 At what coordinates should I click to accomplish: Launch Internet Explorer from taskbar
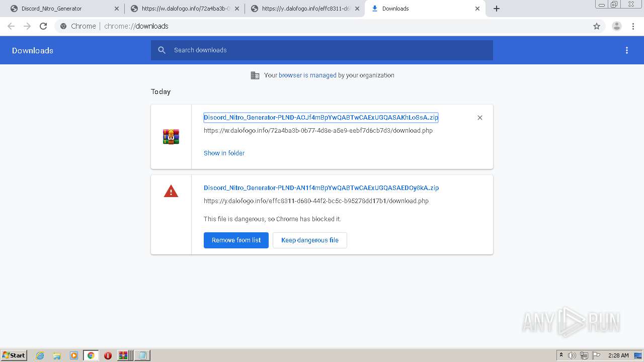click(x=40, y=355)
